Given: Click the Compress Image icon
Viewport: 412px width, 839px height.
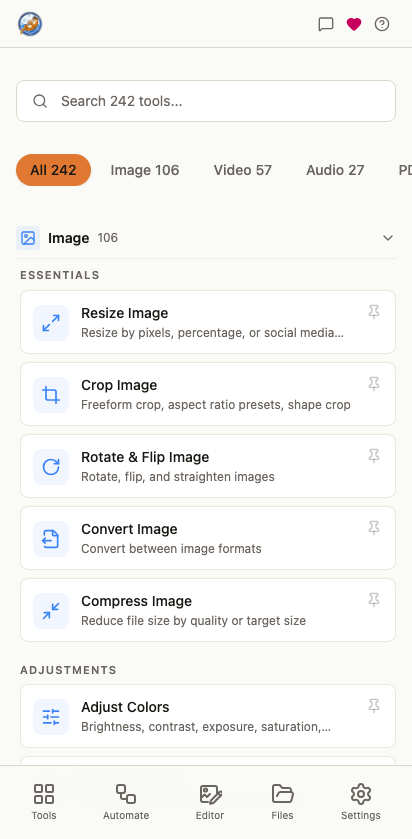Looking at the screenshot, I should (51, 611).
